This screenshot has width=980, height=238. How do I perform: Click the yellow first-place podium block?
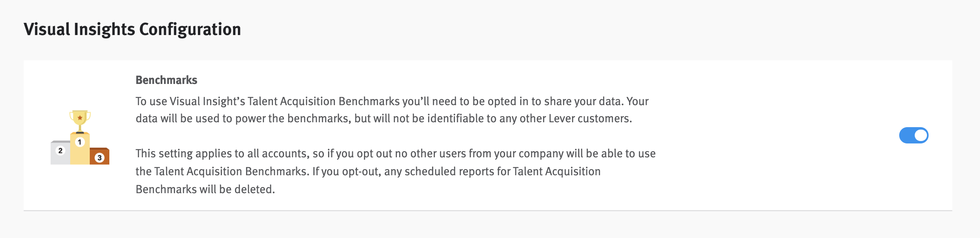click(x=80, y=155)
